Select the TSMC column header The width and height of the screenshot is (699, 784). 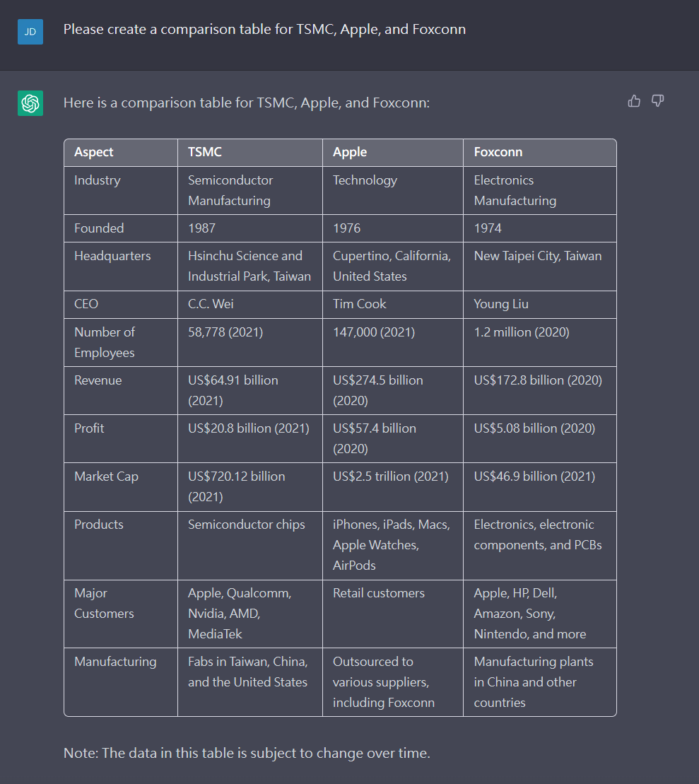[250, 153]
